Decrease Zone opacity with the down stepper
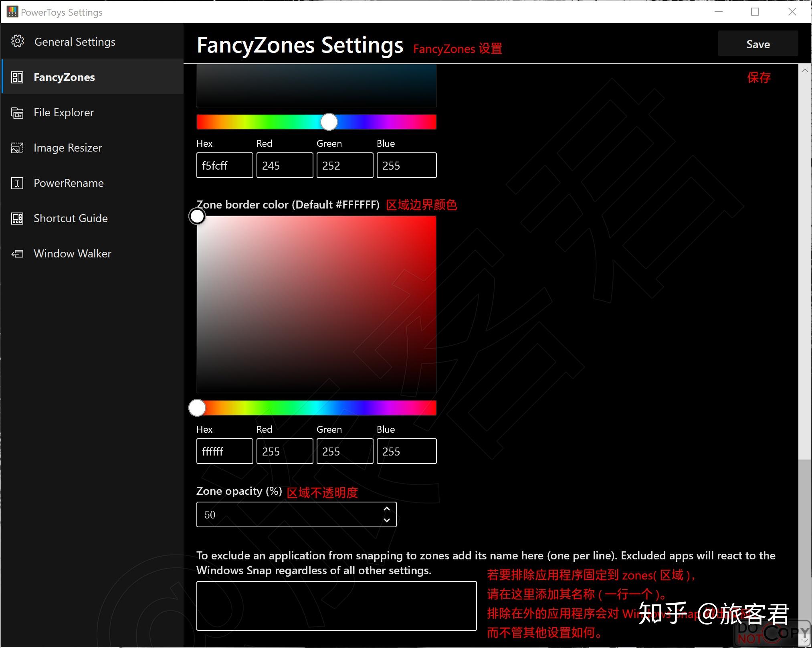The width and height of the screenshot is (812, 648). [387, 520]
